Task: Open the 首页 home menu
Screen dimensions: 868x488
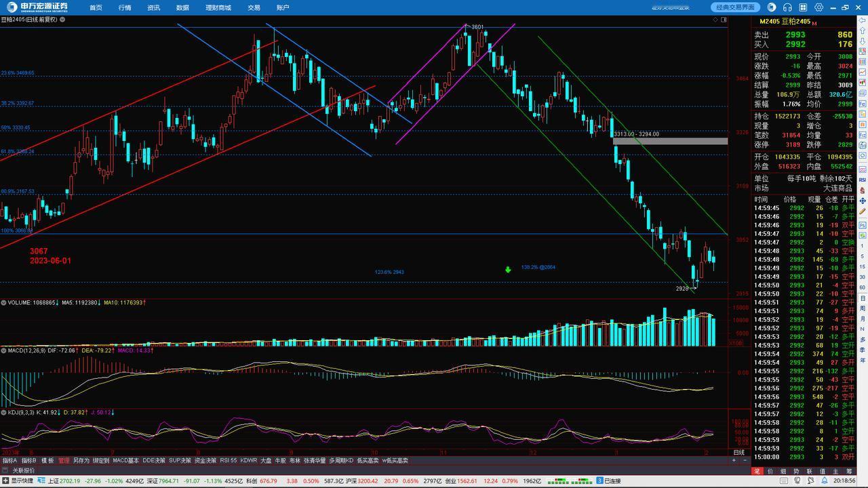Action: point(96,7)
